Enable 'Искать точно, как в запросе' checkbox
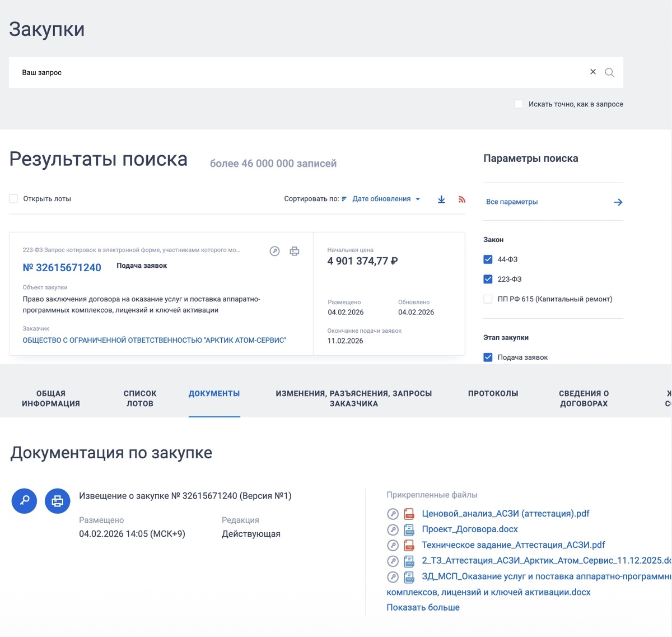672x637 pixels. click(519, 104)
